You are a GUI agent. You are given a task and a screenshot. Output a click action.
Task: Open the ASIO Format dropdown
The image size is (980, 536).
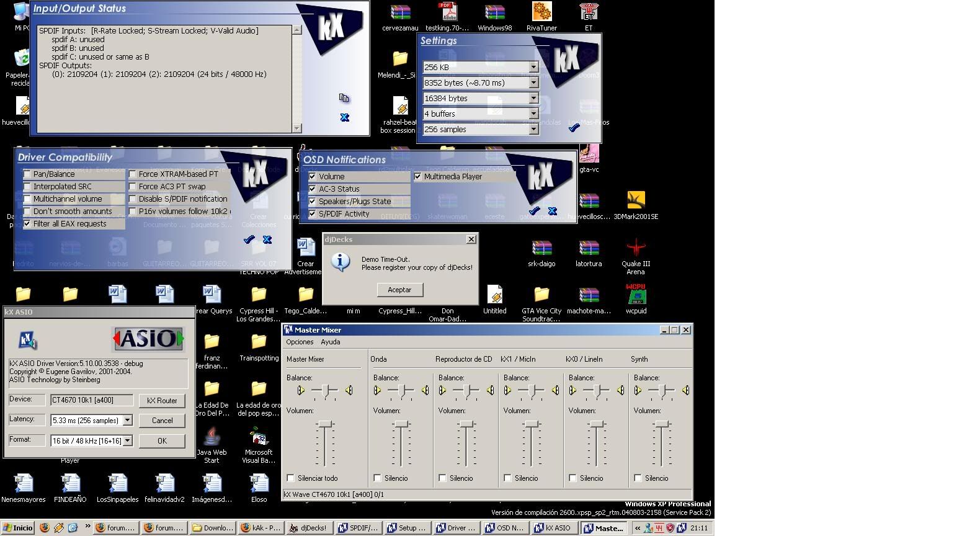[127, 440]
